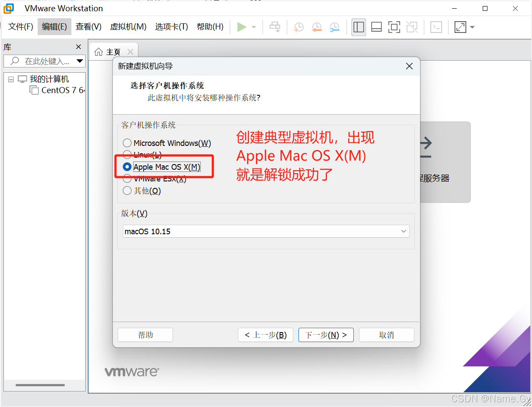Viewport: 532px width, 407px height.
Task: Open the 选项卡(T) menu
Action: point(171,27)
